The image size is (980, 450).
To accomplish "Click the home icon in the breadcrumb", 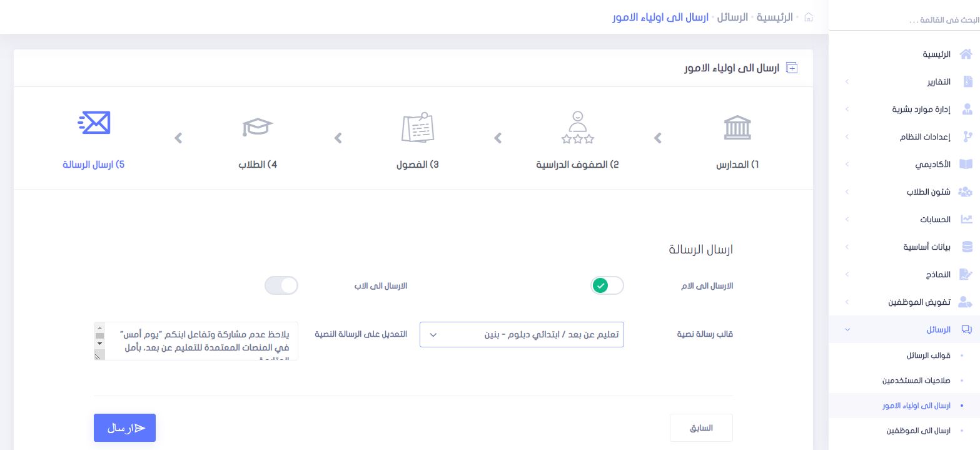I will click(x=808, y=17).
